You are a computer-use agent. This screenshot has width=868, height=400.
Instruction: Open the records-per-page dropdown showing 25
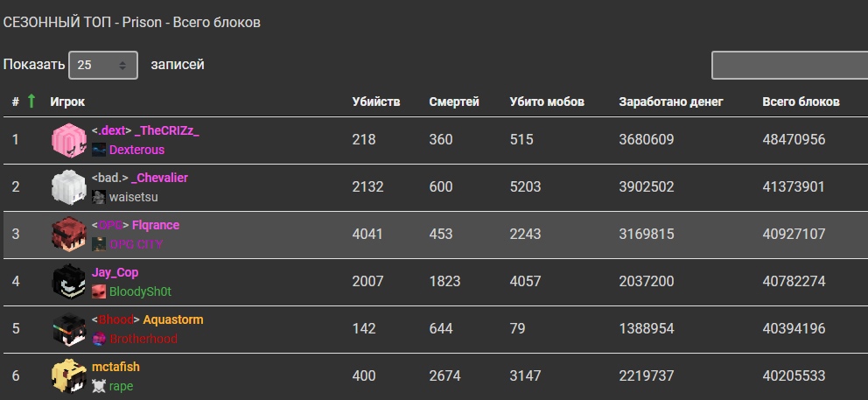103,65
